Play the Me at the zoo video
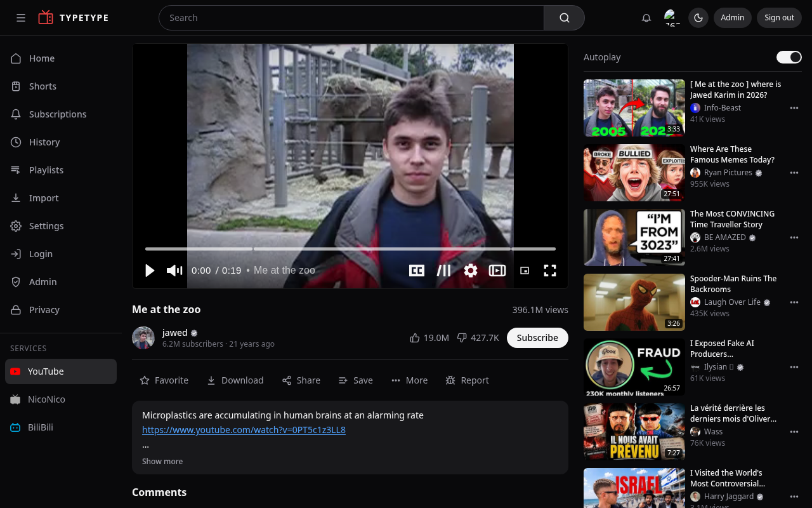Image resolution: width=812 pixels, height=508 pixels. [x=150, y=271]
